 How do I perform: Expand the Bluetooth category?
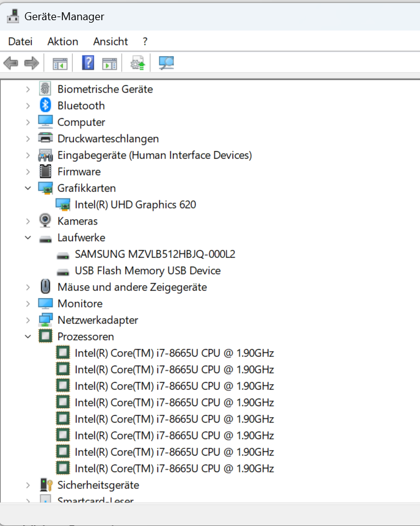click(x=28, y=106)
